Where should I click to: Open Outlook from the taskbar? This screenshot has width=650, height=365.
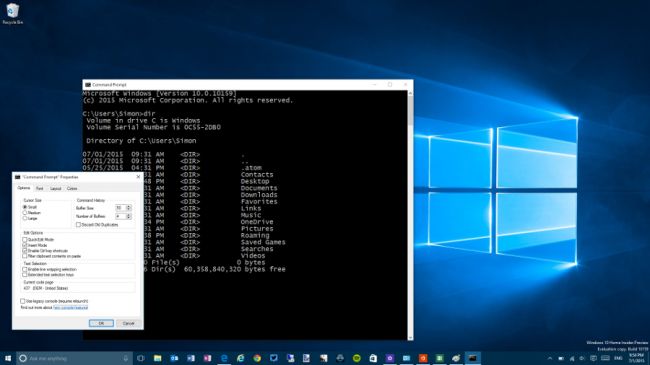click(174, 358)
